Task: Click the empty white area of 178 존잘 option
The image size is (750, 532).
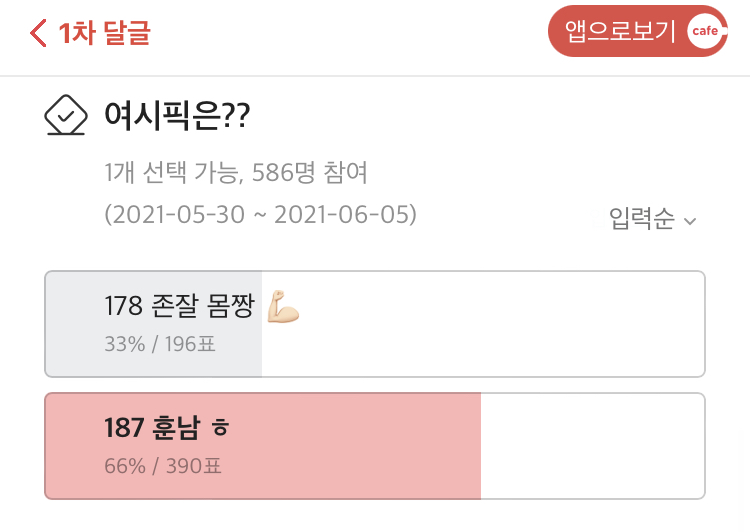Action: tap(482, 323)
